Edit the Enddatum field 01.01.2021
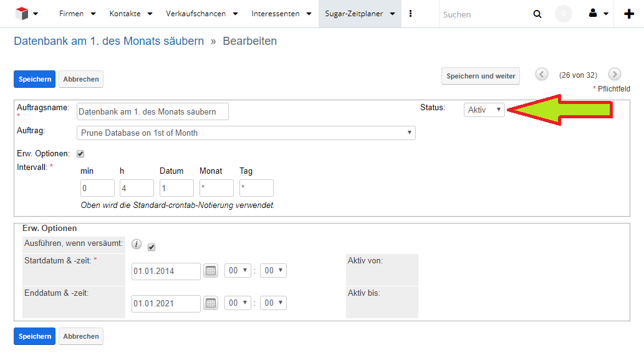Viewport: 644px width, 363px height. coord(166,303)
